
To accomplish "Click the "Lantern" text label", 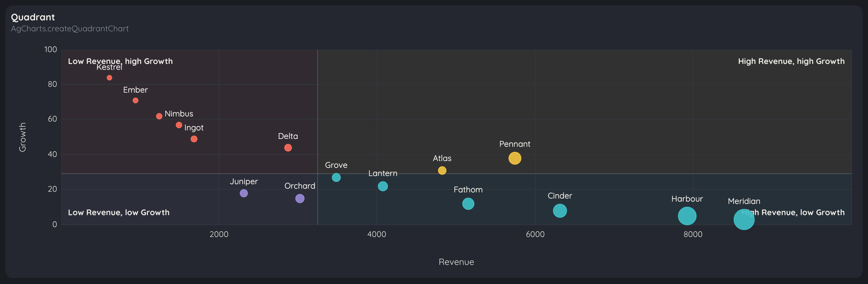I will (x=383, y=173).
